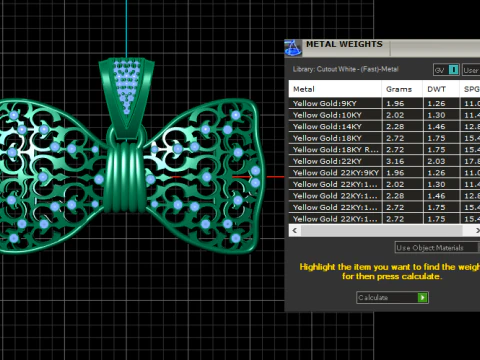Screen dimensions: 480x360
Task: Select the Yellow Gold:10KY row
Action: (x=384, y=115)
